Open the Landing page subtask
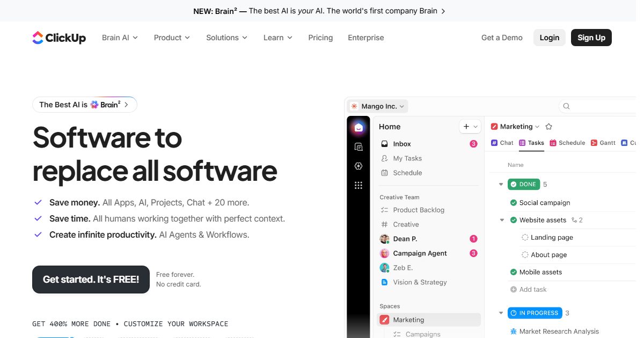Viewport: 644px width, 338px height. (552, 238)
